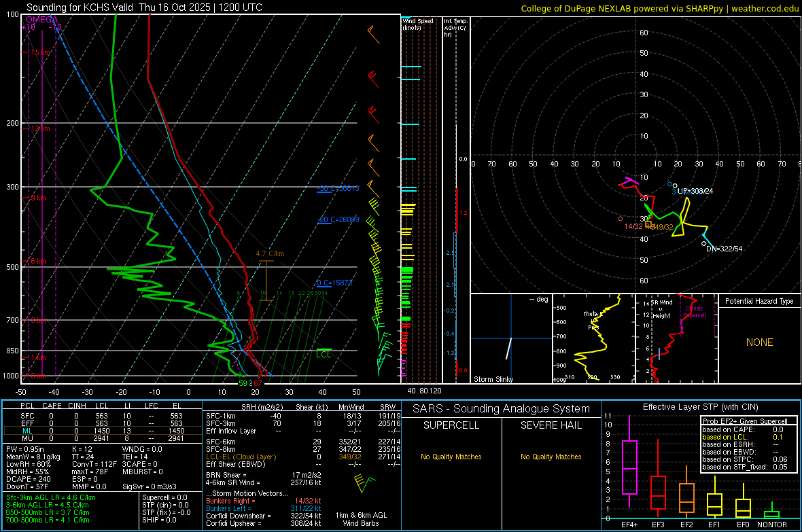
Task: Select the SFC-1km SRH row
Action: tap(303, 416)
